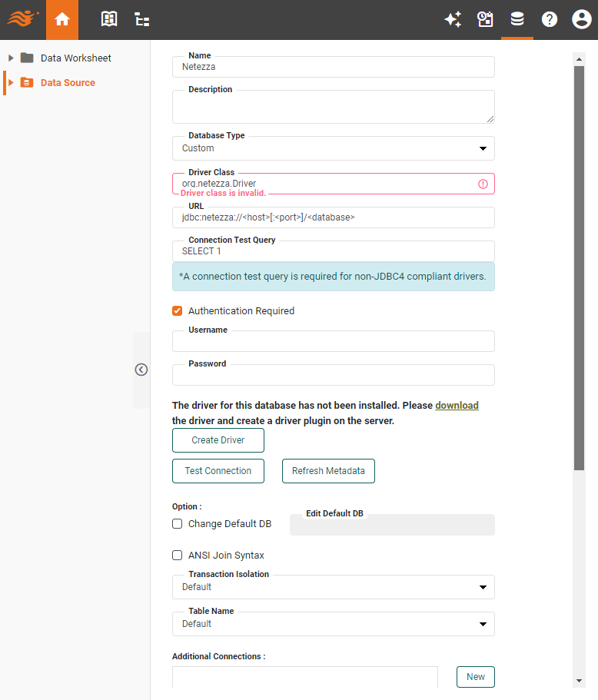The image size is (598, 700).
Task: Collapse the sidebar with the left chevron
Action: [141, 370]
